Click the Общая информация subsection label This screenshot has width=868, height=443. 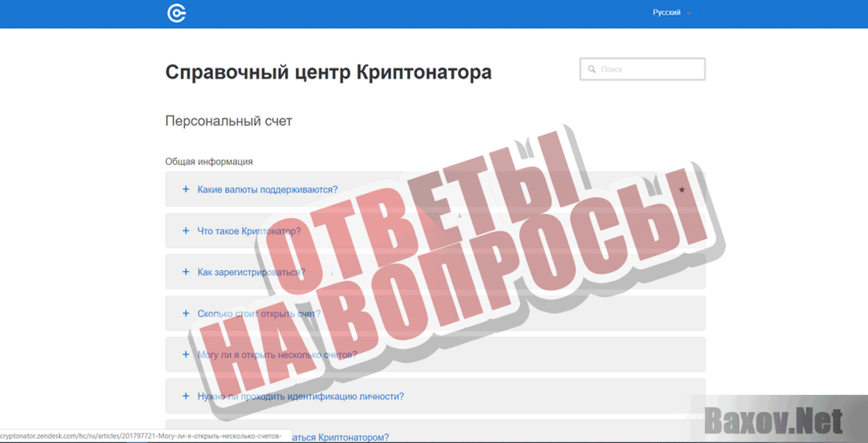209,162
